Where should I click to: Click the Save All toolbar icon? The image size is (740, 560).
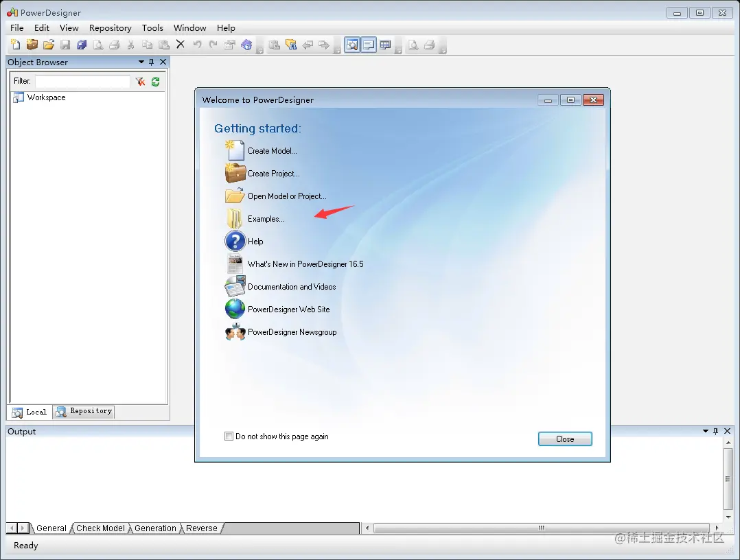point(82,45)
